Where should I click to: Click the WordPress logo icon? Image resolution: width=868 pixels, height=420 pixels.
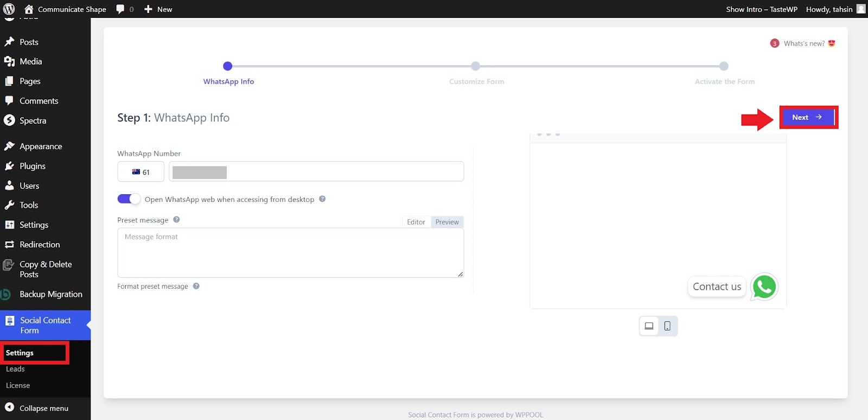coord(9,9)
